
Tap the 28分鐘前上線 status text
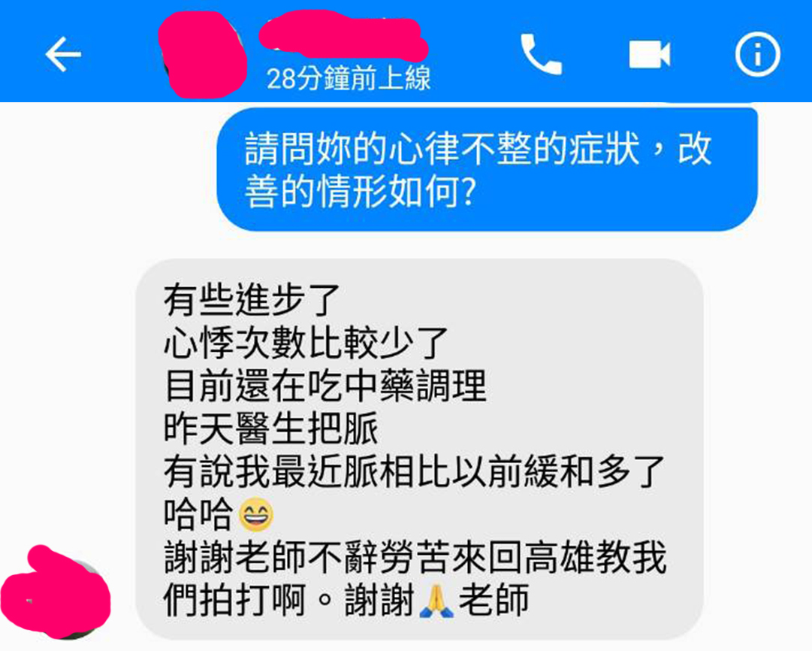(348, 79)
